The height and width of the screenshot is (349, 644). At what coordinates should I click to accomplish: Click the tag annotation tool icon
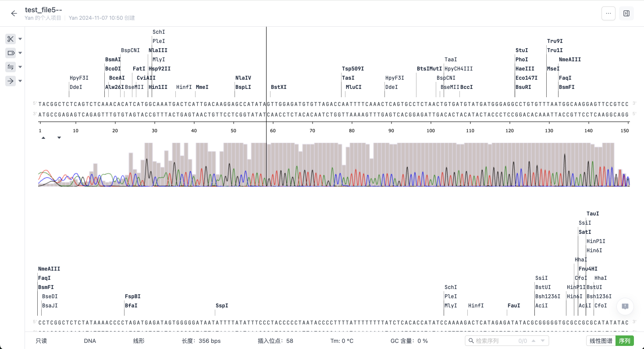coord(11,53)
